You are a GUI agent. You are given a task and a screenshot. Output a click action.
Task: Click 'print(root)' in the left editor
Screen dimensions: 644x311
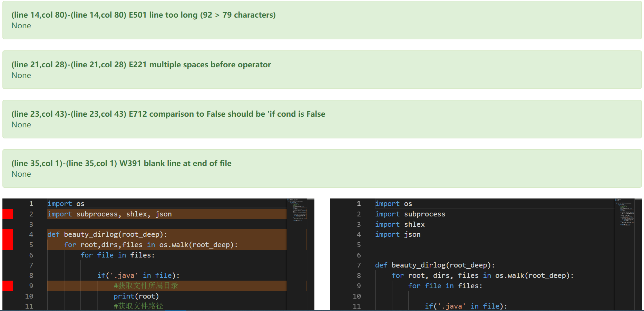(x=136, y=296)
